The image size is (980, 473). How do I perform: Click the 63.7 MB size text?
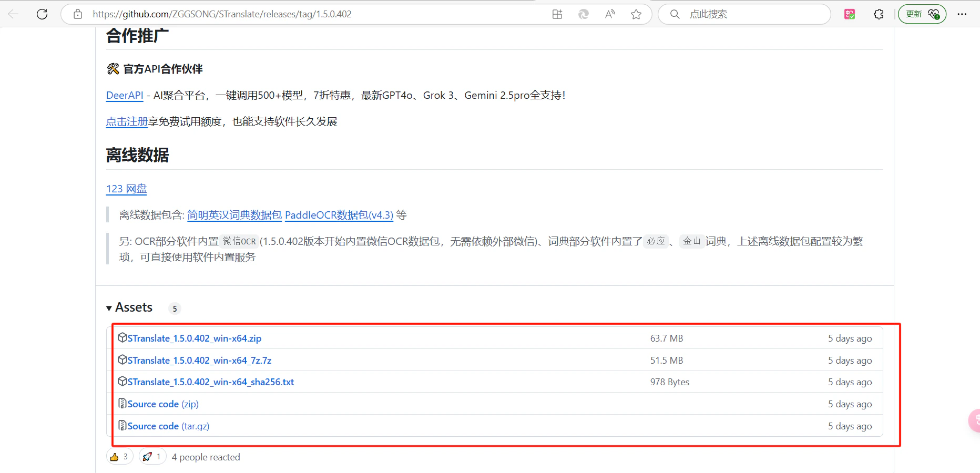667,338
